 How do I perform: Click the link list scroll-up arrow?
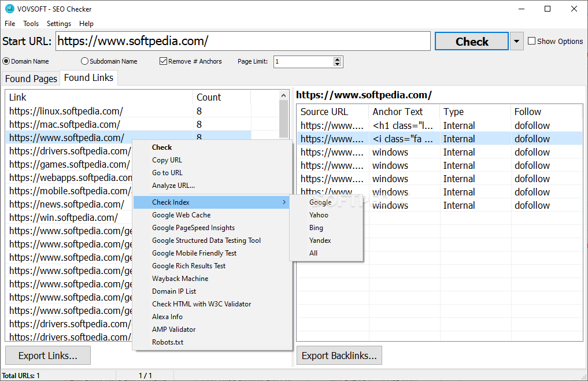coord(283,95)
